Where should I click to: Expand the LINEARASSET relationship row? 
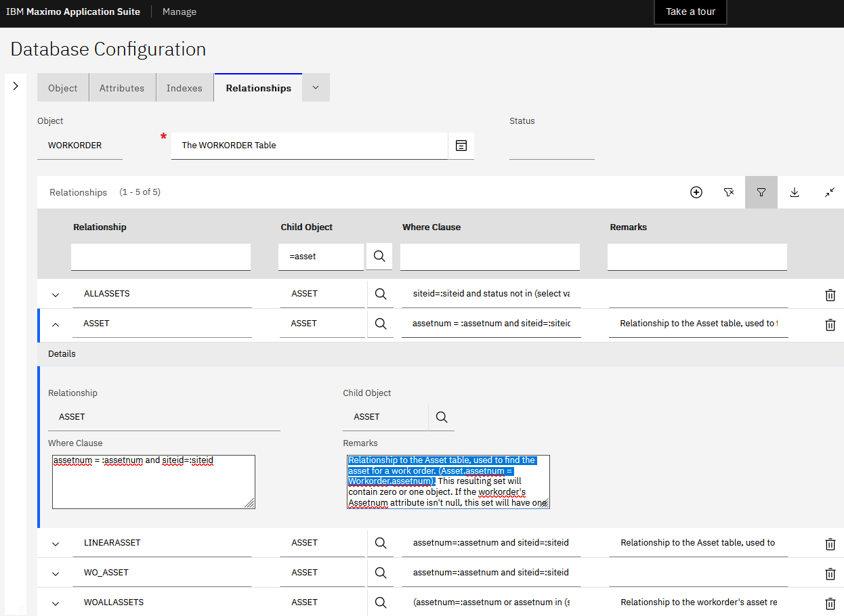(55, 543)
